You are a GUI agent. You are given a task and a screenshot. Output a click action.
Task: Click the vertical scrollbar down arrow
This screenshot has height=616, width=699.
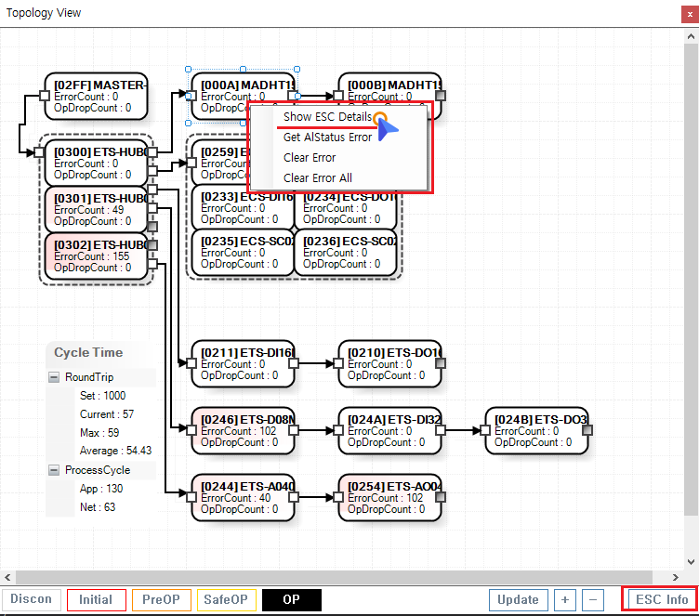click(x=690, y=563)
